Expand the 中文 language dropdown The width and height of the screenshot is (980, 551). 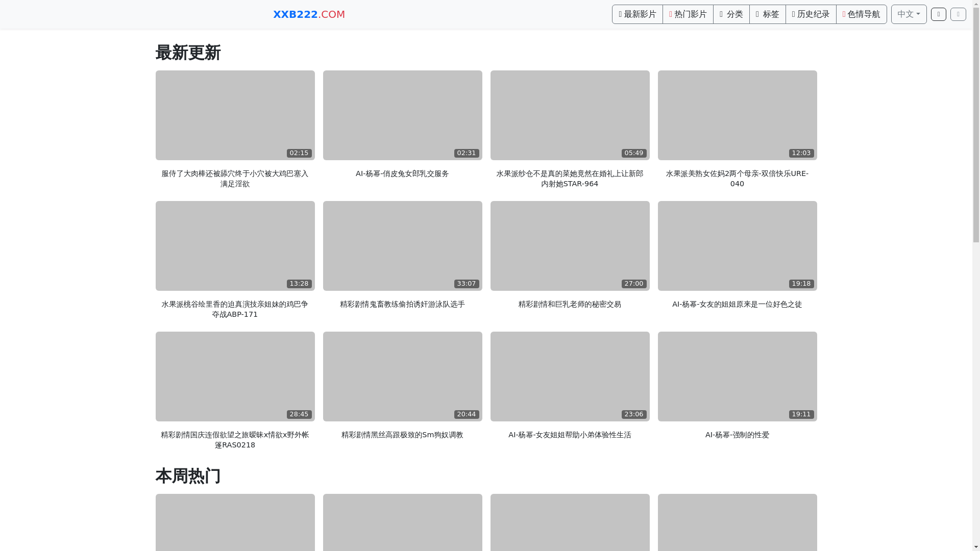[x=909, y=14]
